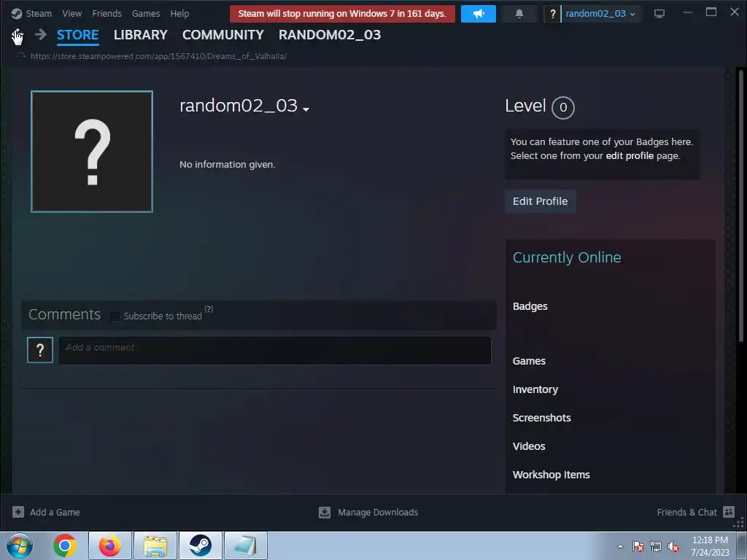Open the Badges link
This screenshot has height=560, width=747.
pos(530,306)
